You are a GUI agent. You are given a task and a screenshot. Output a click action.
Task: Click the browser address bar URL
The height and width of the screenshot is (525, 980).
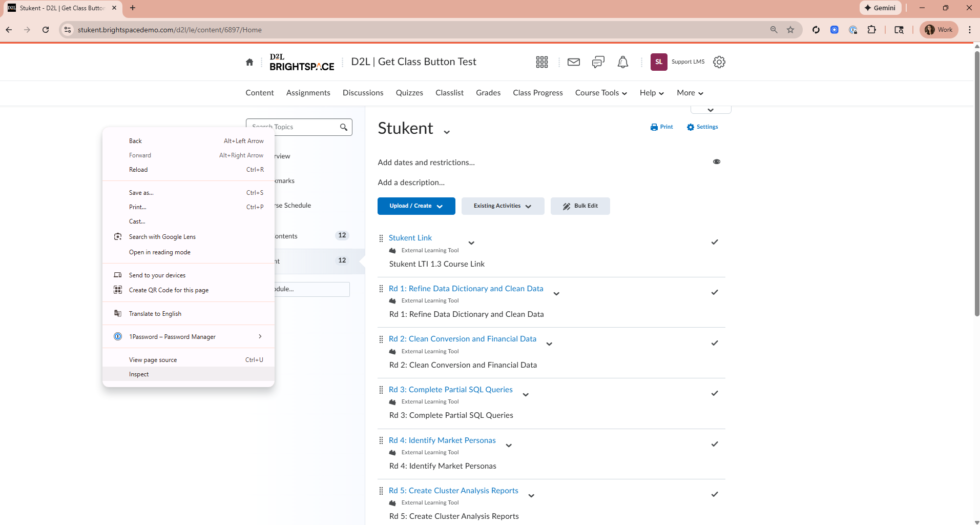point(170,30)
